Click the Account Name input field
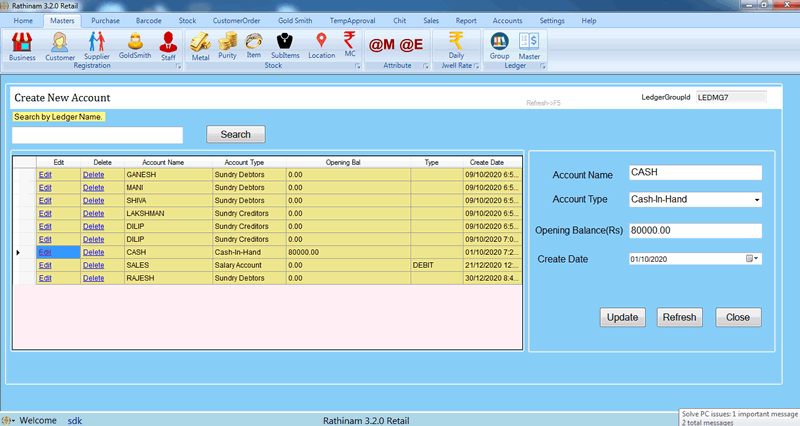800x426 pixels. point(695,172)
